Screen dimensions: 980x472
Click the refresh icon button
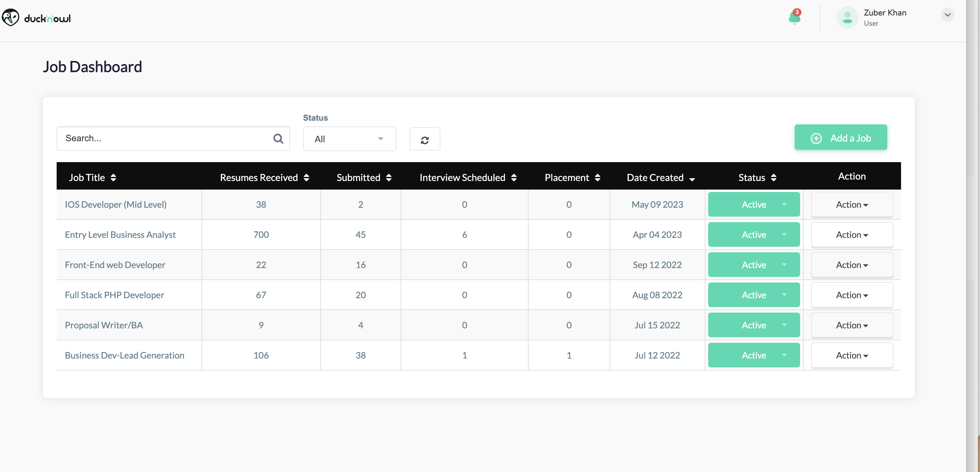(x=425, y=140)
